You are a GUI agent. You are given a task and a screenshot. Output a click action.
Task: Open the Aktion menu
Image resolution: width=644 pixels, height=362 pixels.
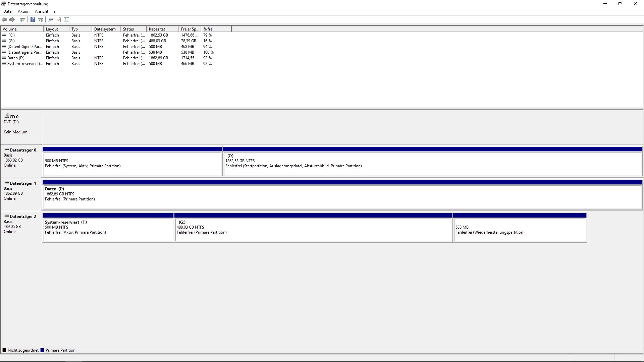click(x=23, y=11)
